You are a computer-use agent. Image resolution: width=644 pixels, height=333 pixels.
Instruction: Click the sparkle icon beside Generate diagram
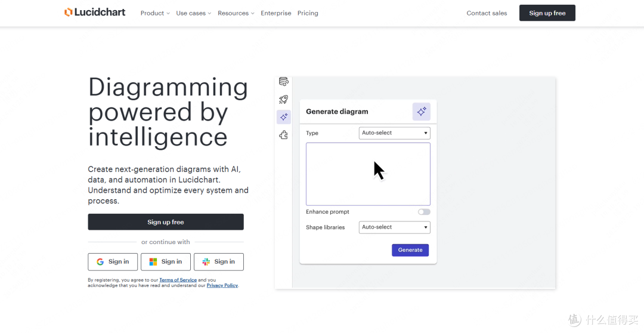click(422, 112)
